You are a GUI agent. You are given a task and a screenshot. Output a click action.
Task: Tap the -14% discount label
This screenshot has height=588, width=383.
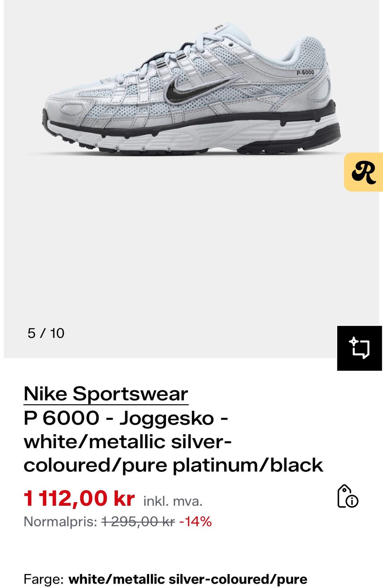point(195,521)
